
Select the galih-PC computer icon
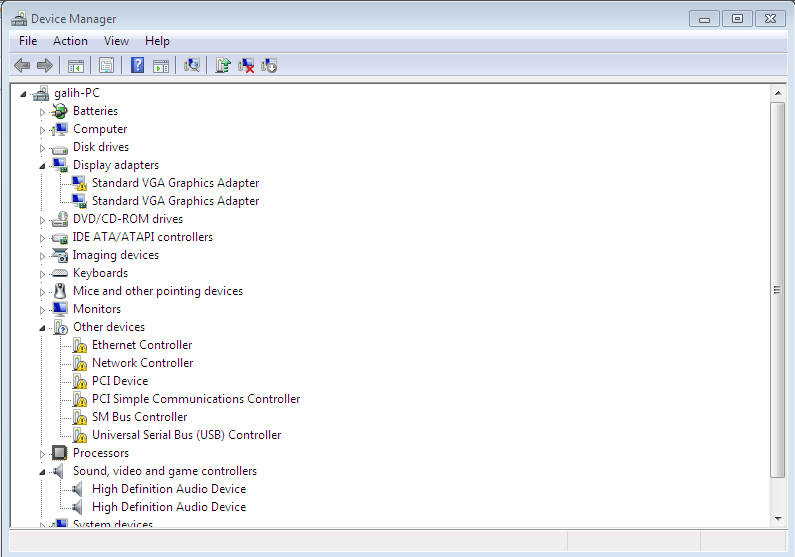coord(41,93)
